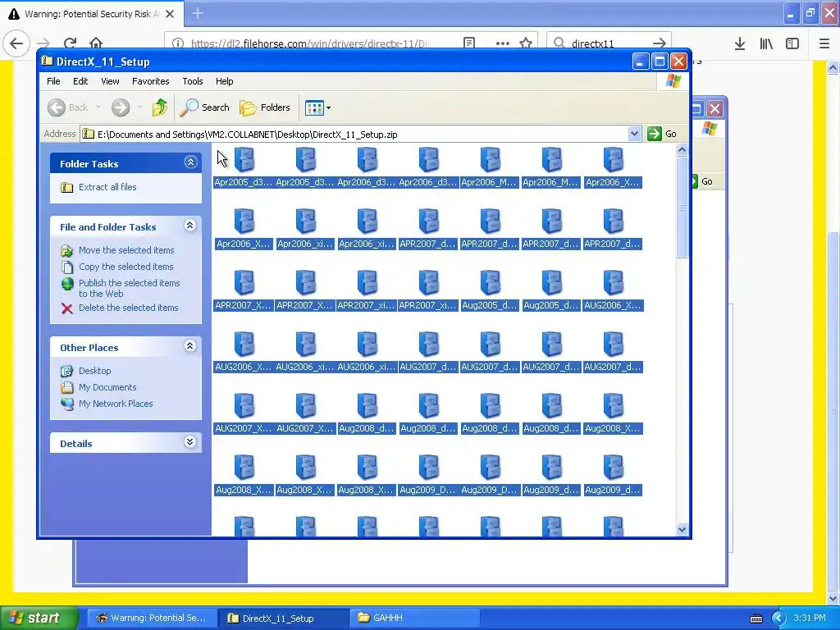Switch to Firefox Warning taskbar button
Image resolution: width=840 pixels, height=630 pixels.
click(152, 618)
